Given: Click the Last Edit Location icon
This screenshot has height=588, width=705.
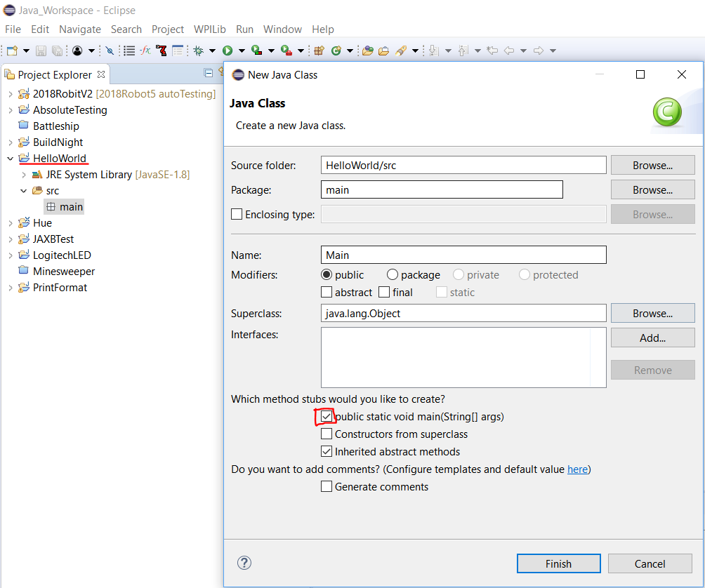Looking at the screenshot, I should (x=492, y=51).
